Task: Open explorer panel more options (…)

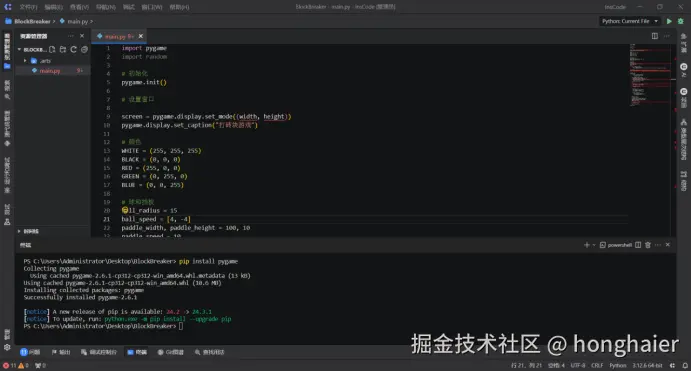Action: [x=71, y=36]
